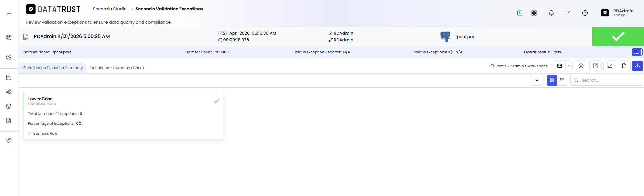Open the line chart trend button
The image size is (644, 196).
coord(610,66)
